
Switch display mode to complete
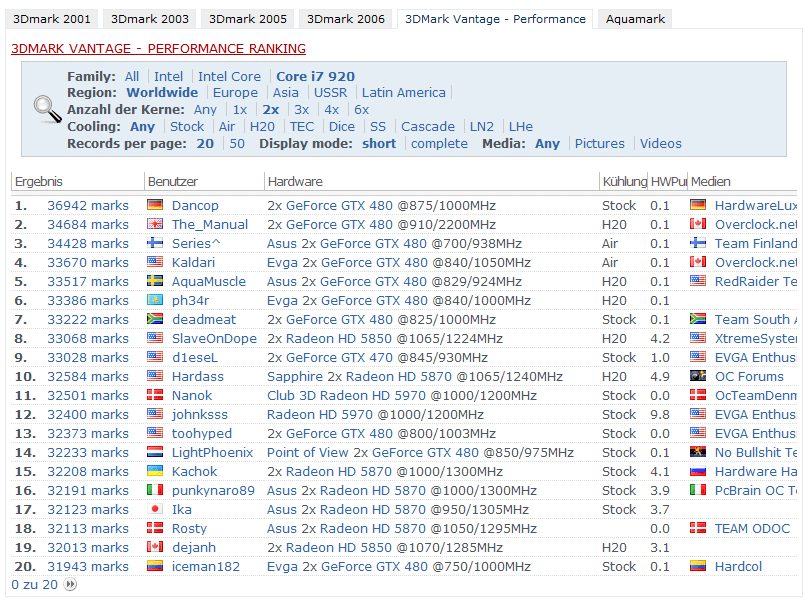[x=439, y=144]
